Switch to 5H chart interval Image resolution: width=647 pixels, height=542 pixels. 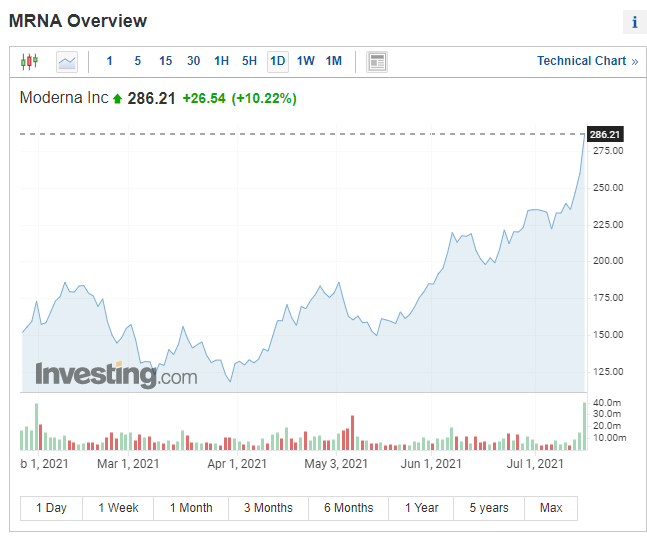click(x=249, y=61)
